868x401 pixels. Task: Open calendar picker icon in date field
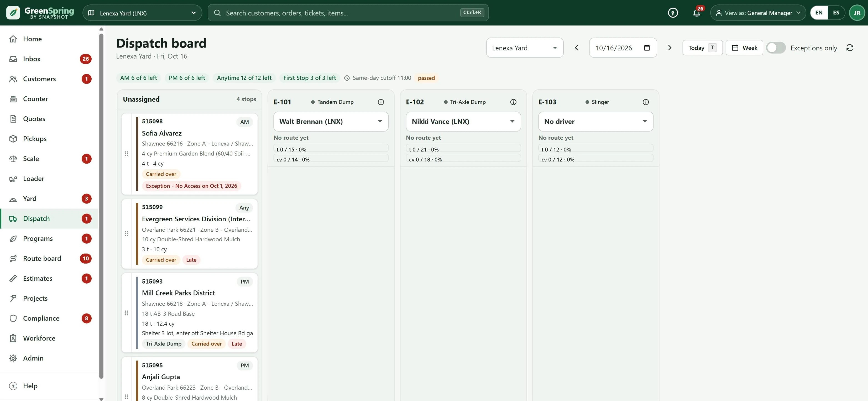[647, 47]
